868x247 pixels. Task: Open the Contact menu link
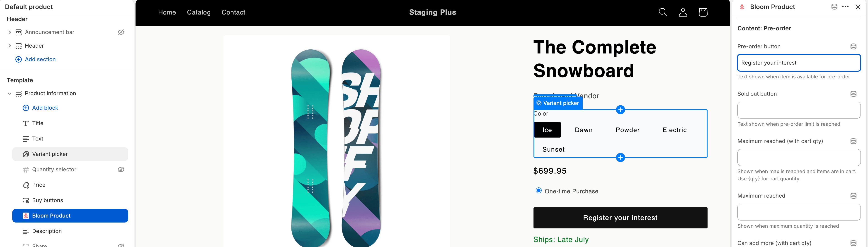coord(233,12)
